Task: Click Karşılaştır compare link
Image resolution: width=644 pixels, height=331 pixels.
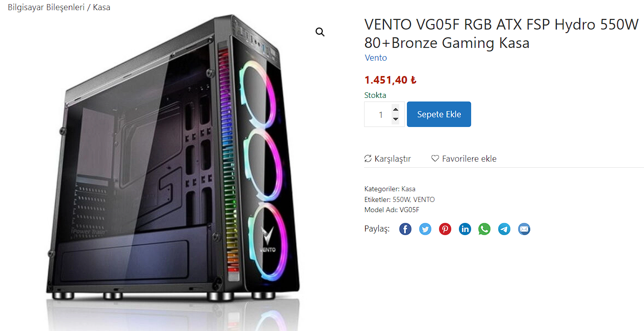Action: click(x=388, y=159)
